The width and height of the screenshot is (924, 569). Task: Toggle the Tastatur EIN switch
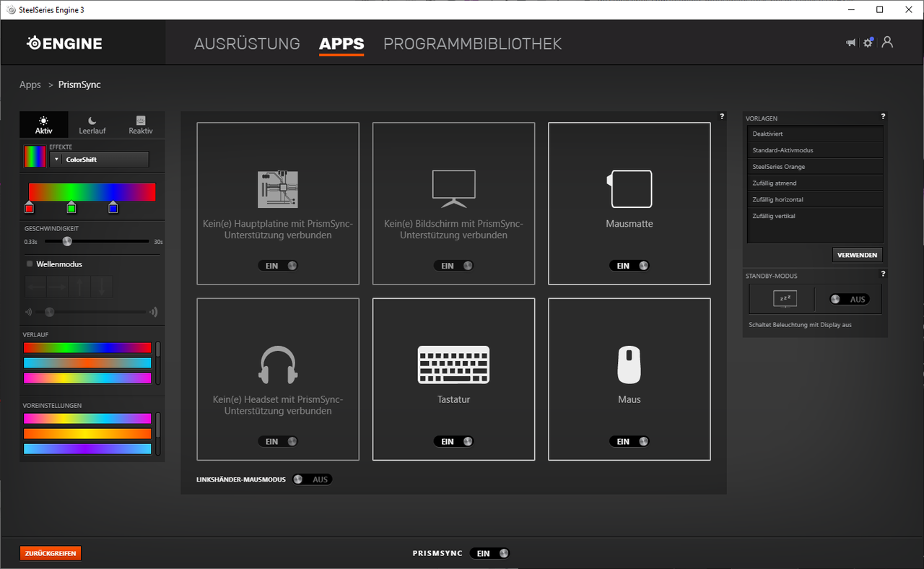click(453, 441)
